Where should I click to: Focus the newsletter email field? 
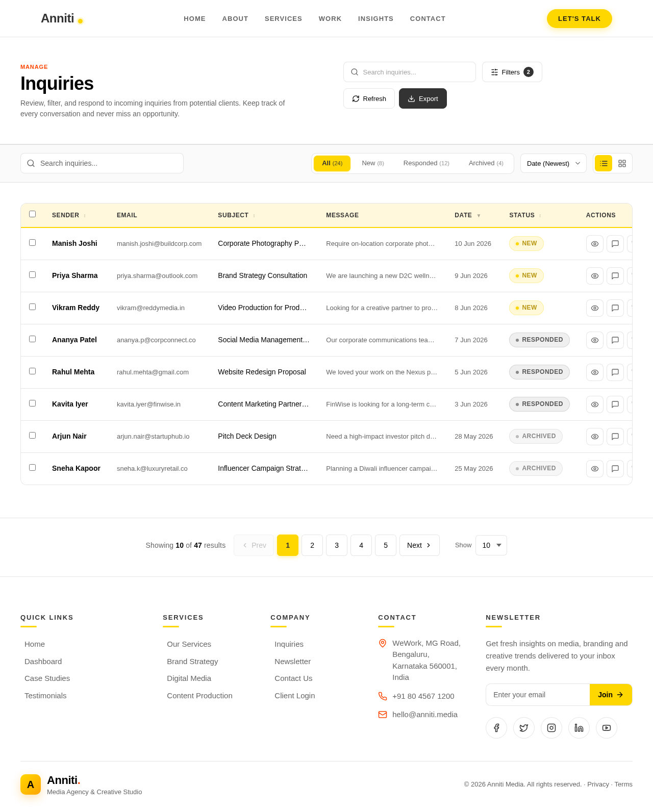click(538, 695)
